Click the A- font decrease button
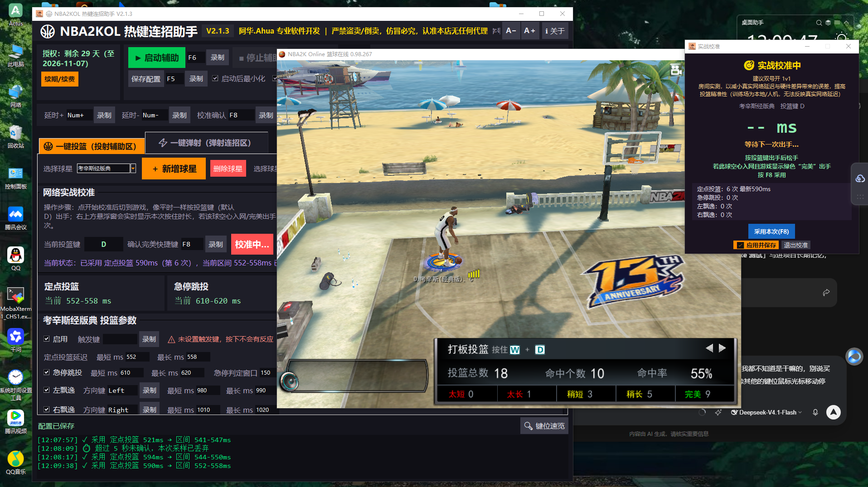 point(511,31)
